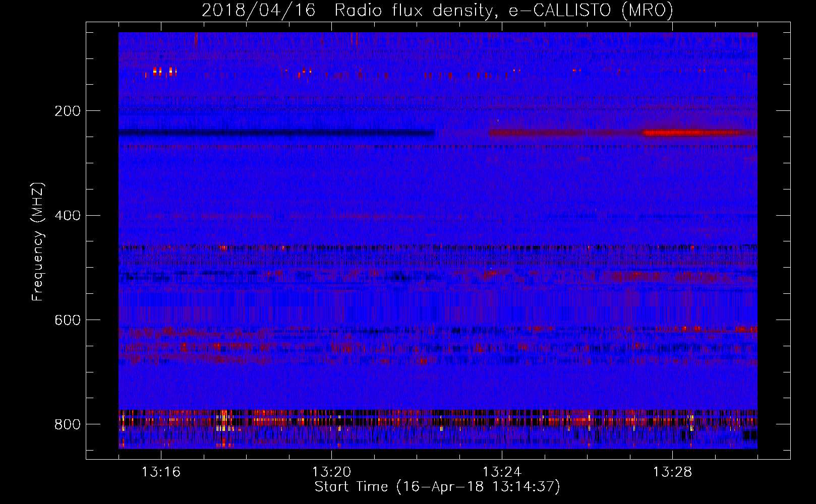Click the 13:20 time tick label
This screenshot has height=504, width=816.
pos(331,472)
